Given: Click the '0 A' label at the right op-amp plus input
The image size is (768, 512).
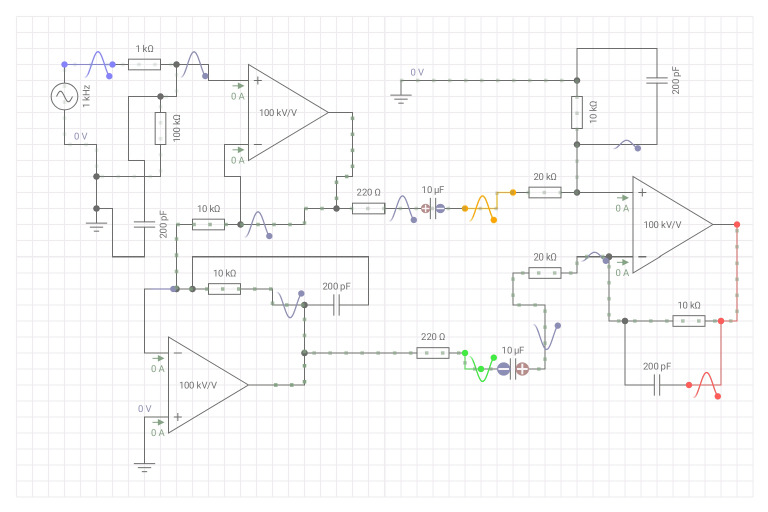Looking at the screenshot, I should 622,208.
